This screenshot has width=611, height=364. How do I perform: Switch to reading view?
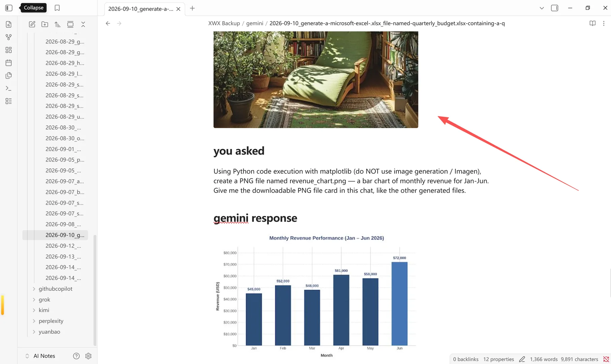pyautogui.click(x=592, y=23)
